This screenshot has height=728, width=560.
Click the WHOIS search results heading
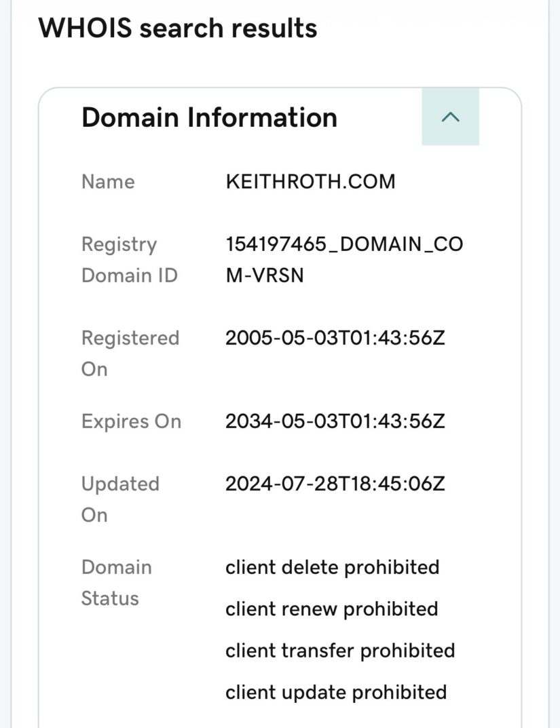point(177,28)
